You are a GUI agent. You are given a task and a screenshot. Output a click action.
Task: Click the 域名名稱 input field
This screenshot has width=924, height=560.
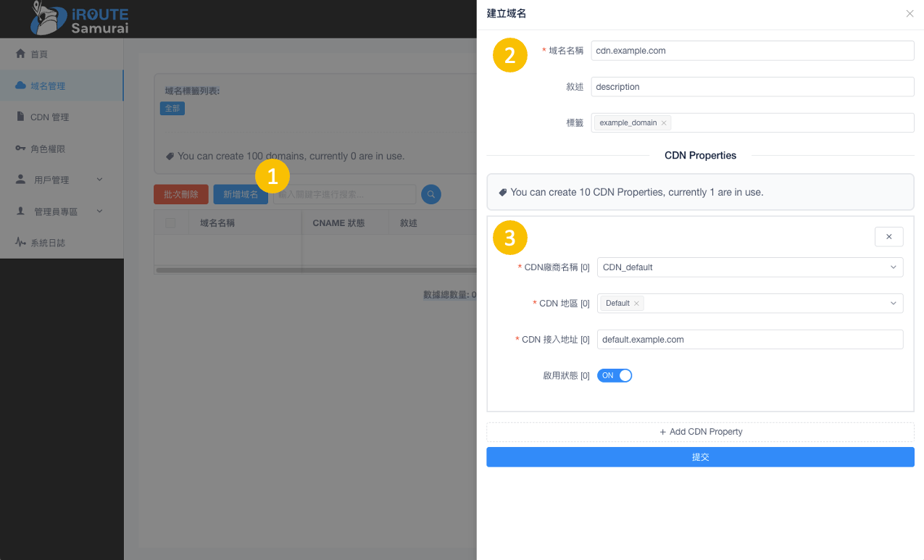pyautogui.click(x=752, y=51)
